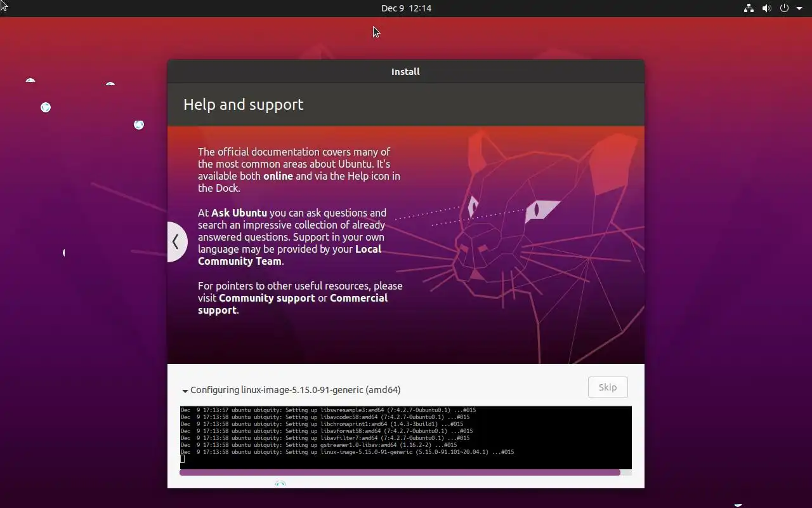Click the Skip button

point(608,387)
